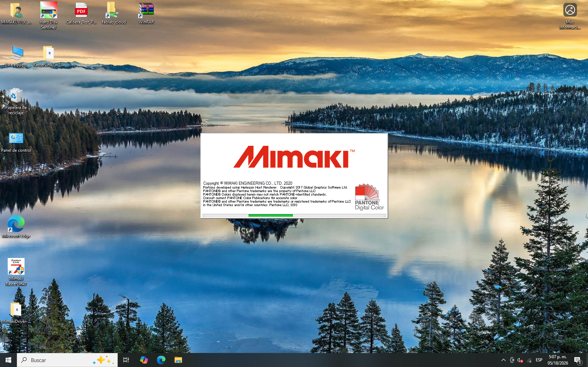Open the clock and date flyout
The width and height of the screenshot is (588, 367).
click(558, 360)
